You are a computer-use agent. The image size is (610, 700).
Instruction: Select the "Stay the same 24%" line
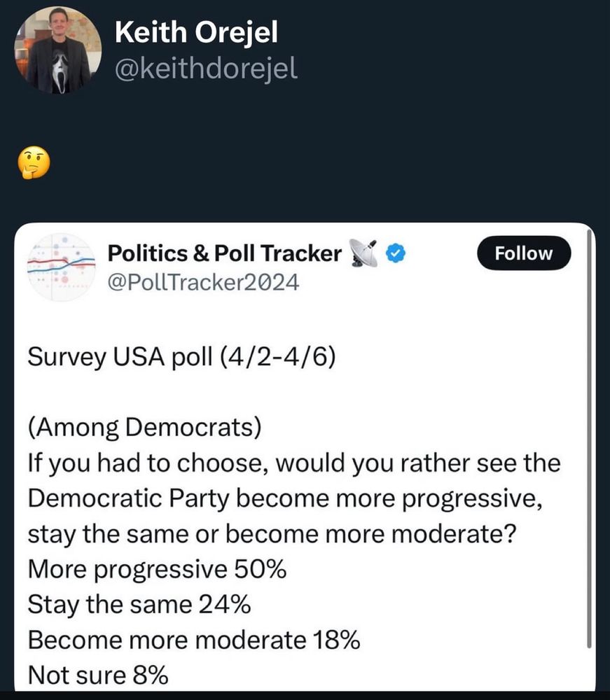(x=139, y=604)
